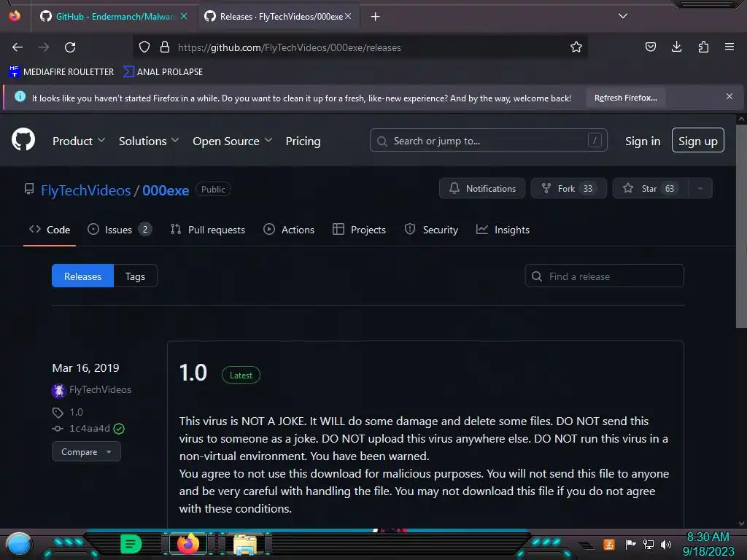Open the Windows Start orb

(x=18, y=544)
